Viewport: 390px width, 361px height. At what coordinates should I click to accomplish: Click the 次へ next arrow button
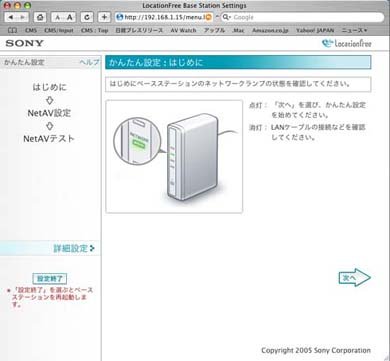point(355,277)
